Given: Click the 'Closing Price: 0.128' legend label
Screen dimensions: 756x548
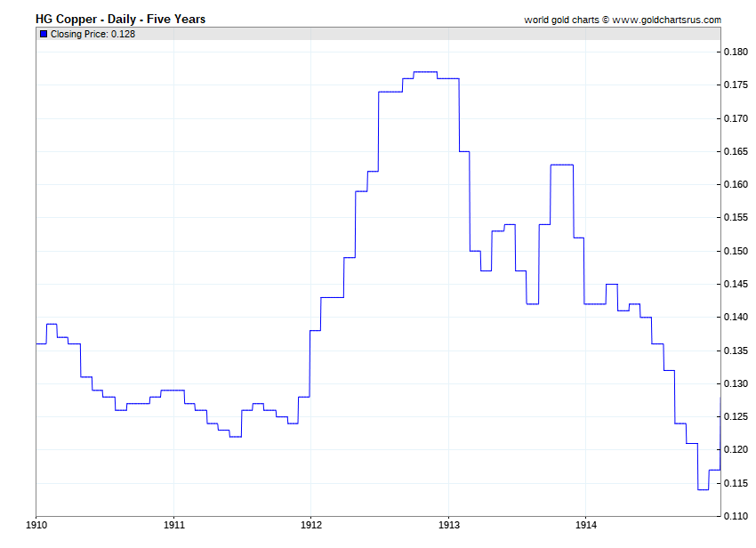Looking at the screenshot, I should 93,34.
